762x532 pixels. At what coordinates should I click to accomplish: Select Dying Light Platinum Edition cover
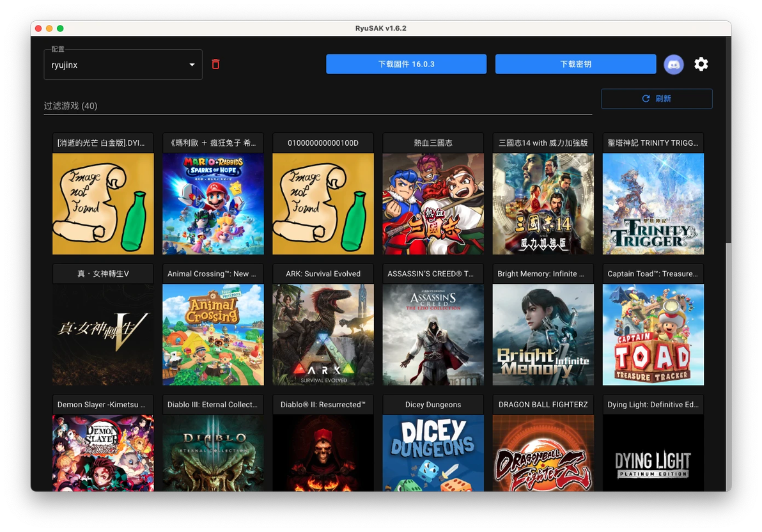click(653, 453)
